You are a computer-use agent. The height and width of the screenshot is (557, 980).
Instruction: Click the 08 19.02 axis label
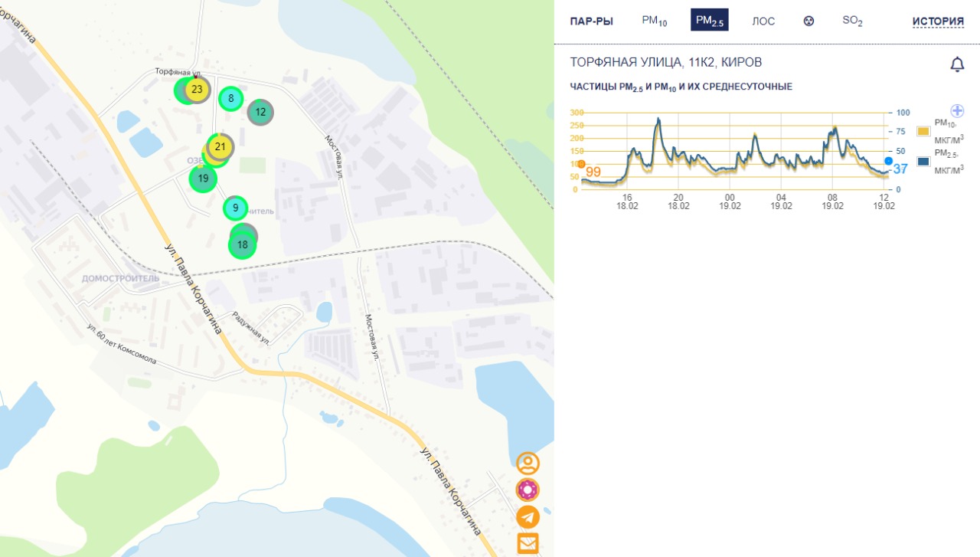[x=833, y=202]
